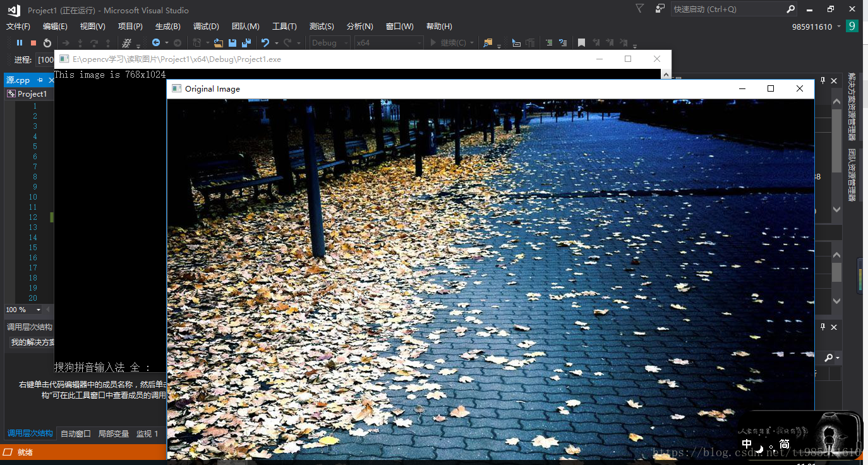Viewport: 868px width, 465px height.
Task: Undo the last action in toolbar
Action: (265, 43)
